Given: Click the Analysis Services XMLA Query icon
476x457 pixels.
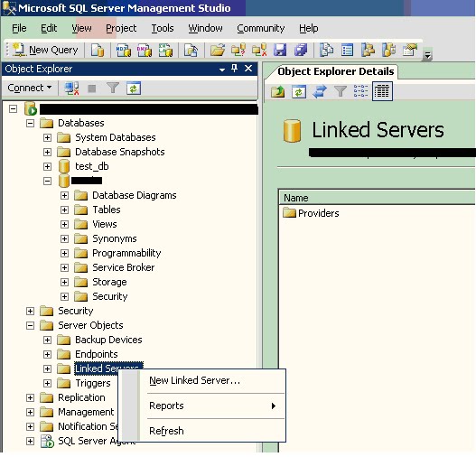Looking at the screenshot, I should pos(165,50).
